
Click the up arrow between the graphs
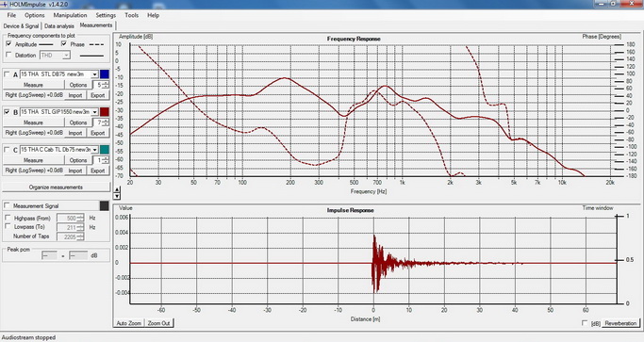click(x=117, y=189)
